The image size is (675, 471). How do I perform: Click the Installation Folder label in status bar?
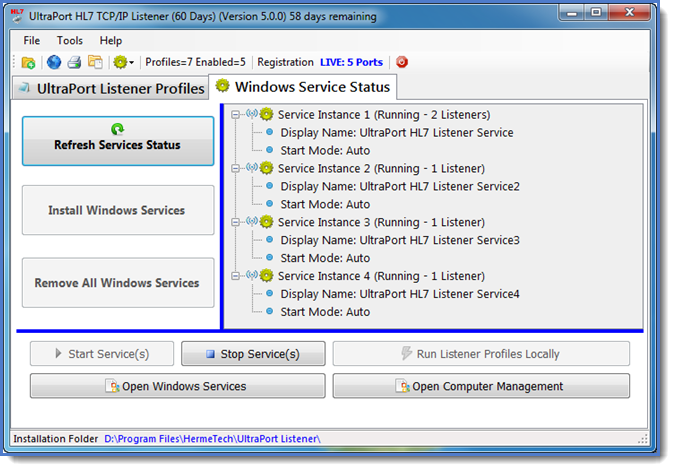(x=56, y=439)
